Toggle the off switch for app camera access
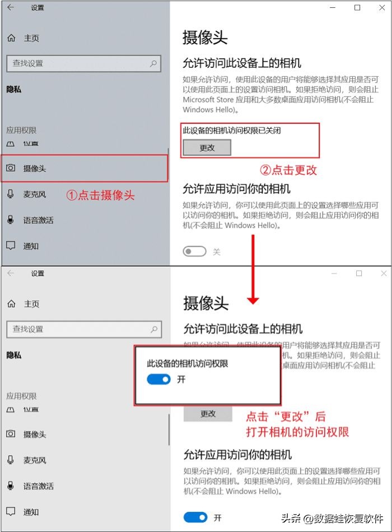The width and height of the screenshot is (392, 532). pos(194,251)
